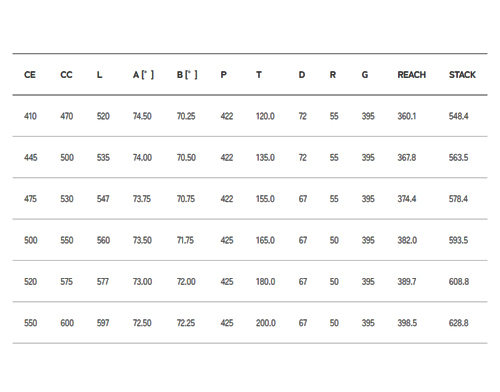500x392 pixels.
Task: Click the 398.5 reach value
Action: pos(407,323)
